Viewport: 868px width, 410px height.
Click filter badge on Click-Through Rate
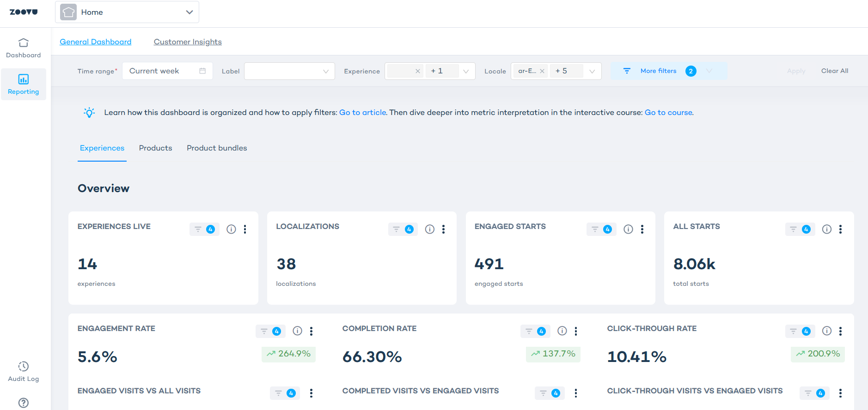point(800,331)
